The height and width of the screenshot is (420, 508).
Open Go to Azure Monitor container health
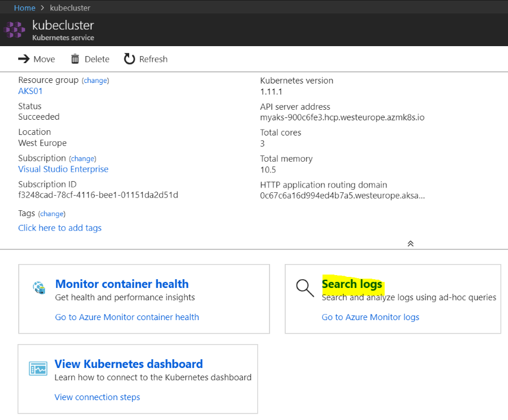click(x=127, y=317)
